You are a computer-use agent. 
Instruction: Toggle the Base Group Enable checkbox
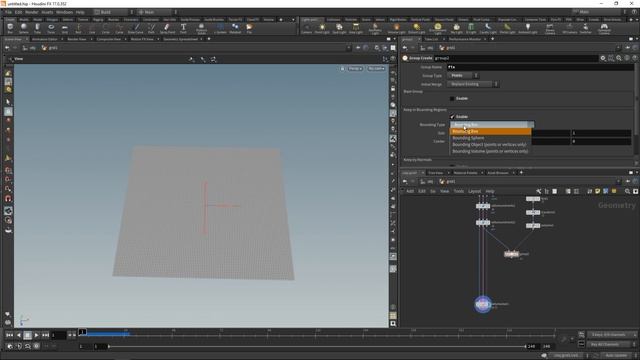[452, 98]
